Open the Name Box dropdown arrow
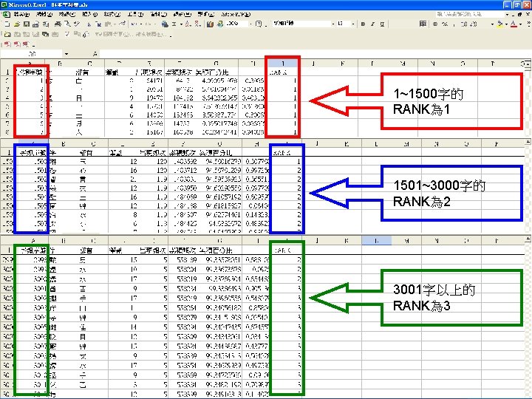 pos(66,54)
